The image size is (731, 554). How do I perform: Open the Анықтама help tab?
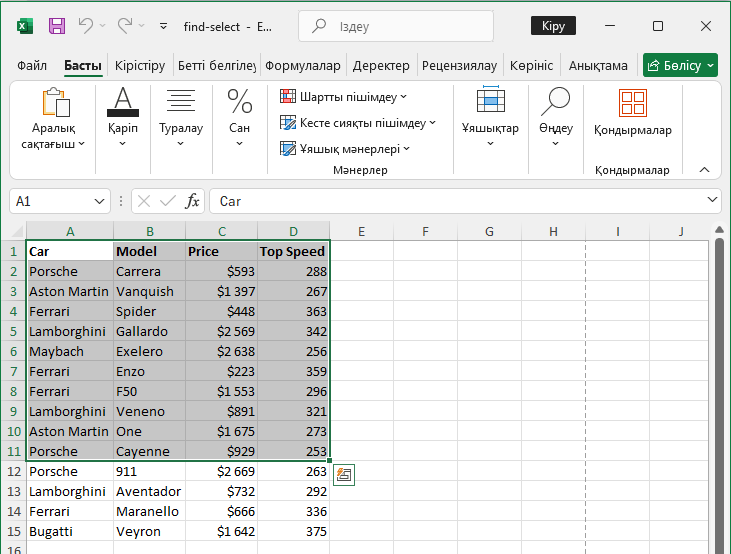pyautogui.click(x=598, y=65)
